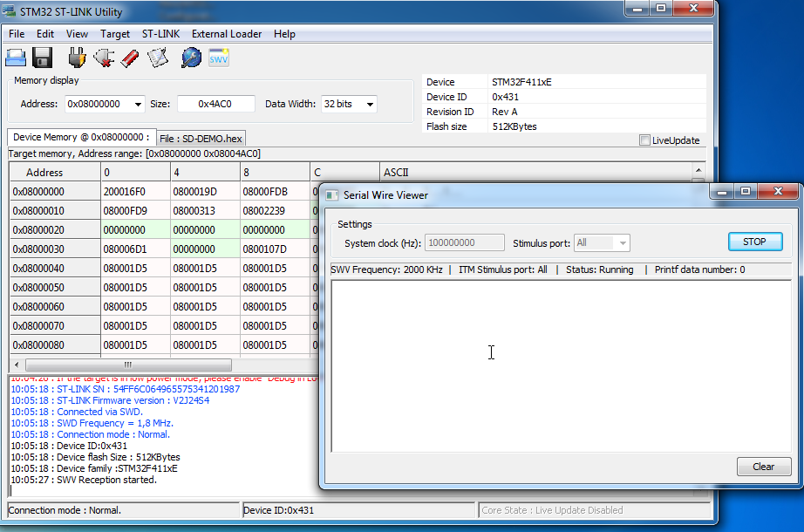Switch to Device Memory @ 0x08000000 tab
The width and height of the screenshot is (804, 532).
[x=81, y=137]
